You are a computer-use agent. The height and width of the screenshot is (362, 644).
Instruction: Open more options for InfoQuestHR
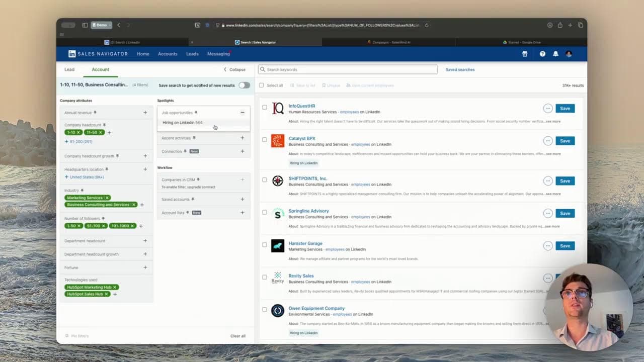pyautogui.click(x=548, y=108)
